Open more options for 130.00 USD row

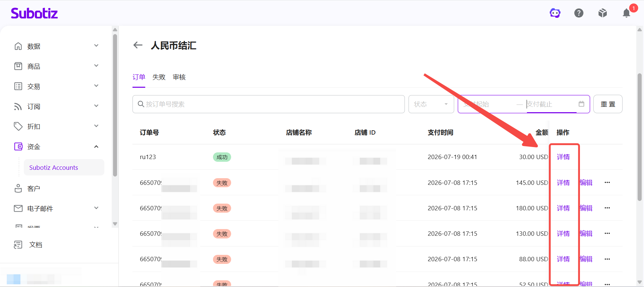(607, 233)
